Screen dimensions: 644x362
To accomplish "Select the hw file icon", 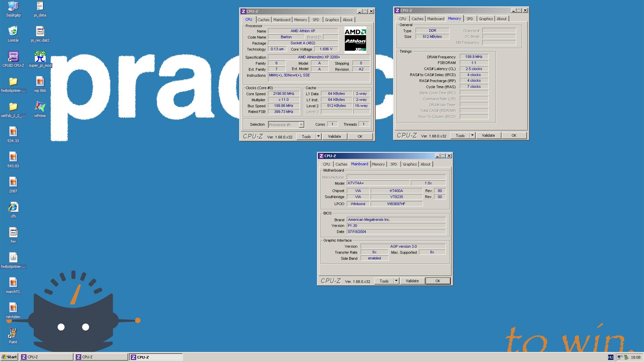I will tap(13, 235).
